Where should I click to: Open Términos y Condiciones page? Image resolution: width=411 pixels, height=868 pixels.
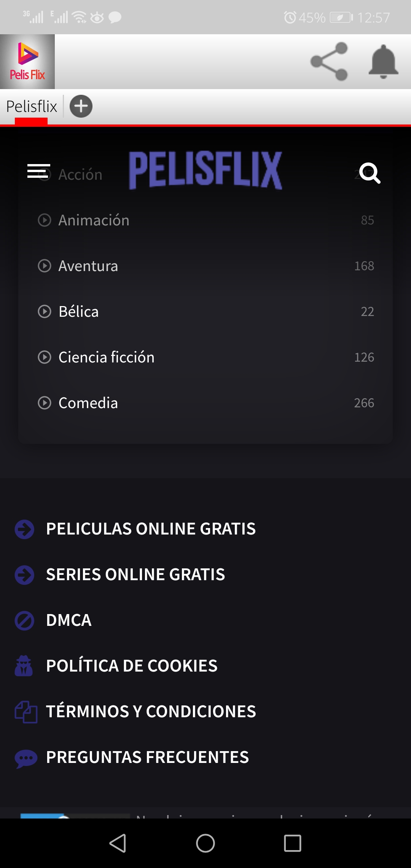click(151, 712)
